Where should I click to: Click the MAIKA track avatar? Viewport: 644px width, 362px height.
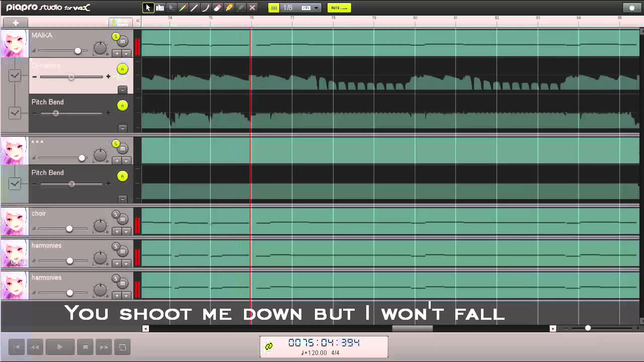(x=14, y=43)
